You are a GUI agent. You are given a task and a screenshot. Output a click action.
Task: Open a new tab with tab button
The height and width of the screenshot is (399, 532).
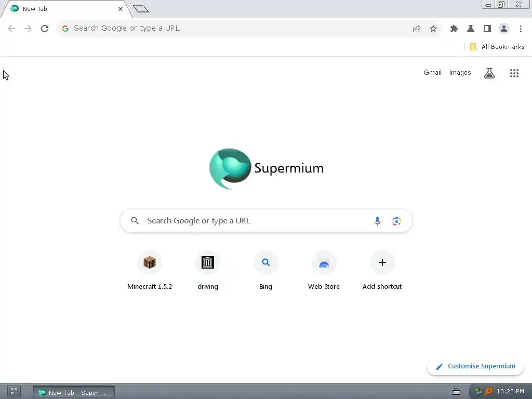(x=141, y=9)
